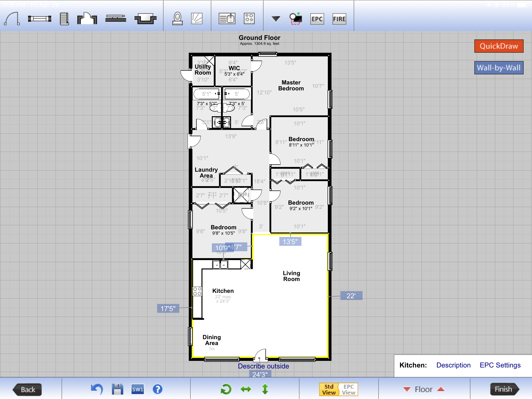
Task: Switch to Std View
Action: (329, 389)
